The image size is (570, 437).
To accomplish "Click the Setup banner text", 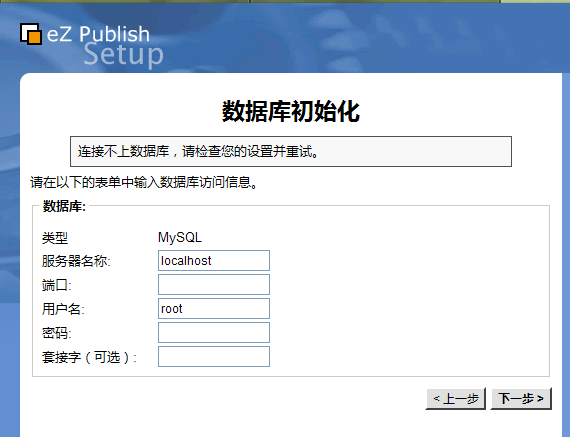I will pyautogui.click(x=124, y=55).
